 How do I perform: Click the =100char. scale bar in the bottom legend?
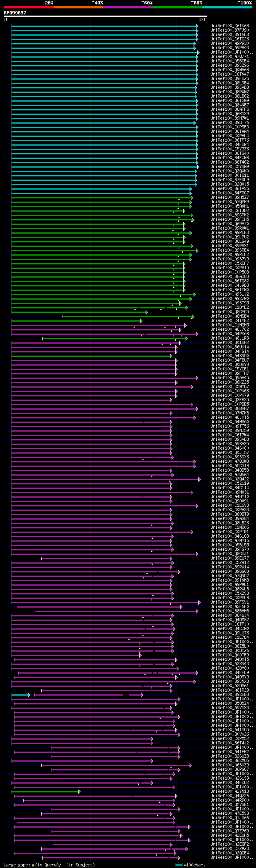coord(179,865)
